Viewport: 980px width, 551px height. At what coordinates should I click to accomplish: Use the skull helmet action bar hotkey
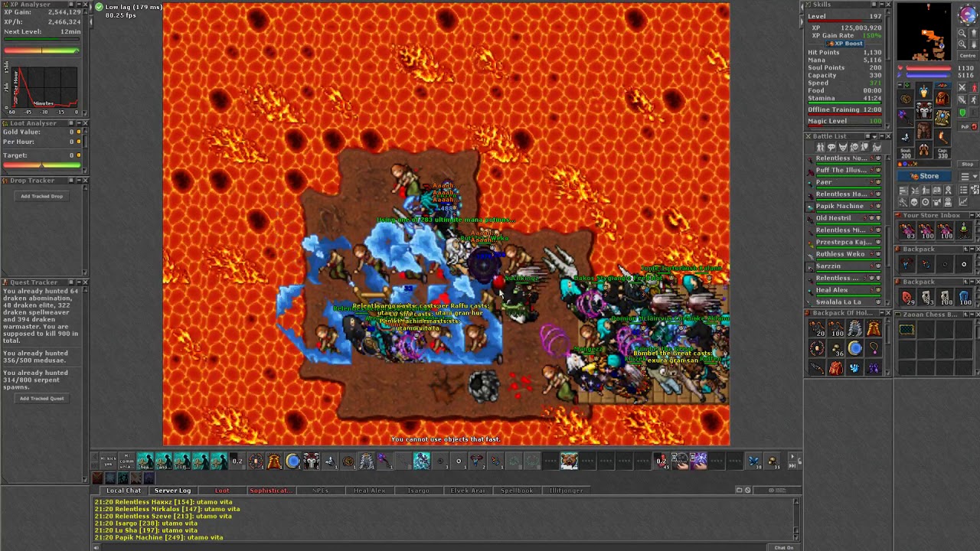click(x=311, y=461)
